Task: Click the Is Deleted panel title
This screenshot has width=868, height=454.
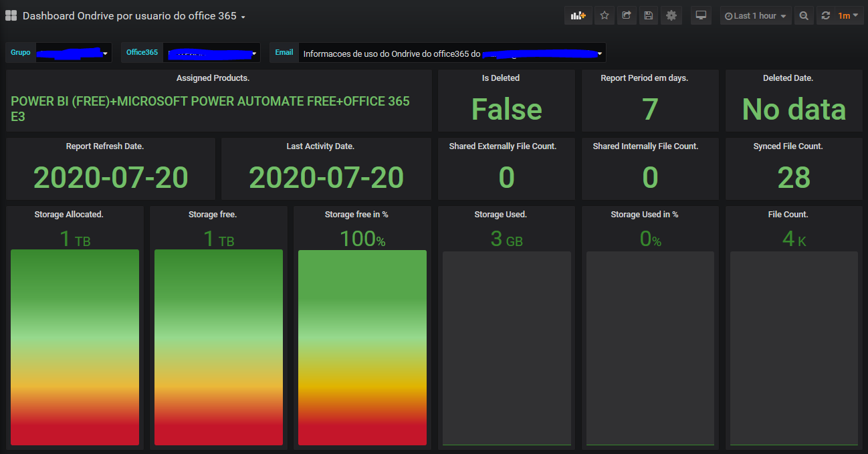Action: pos(501,78)
